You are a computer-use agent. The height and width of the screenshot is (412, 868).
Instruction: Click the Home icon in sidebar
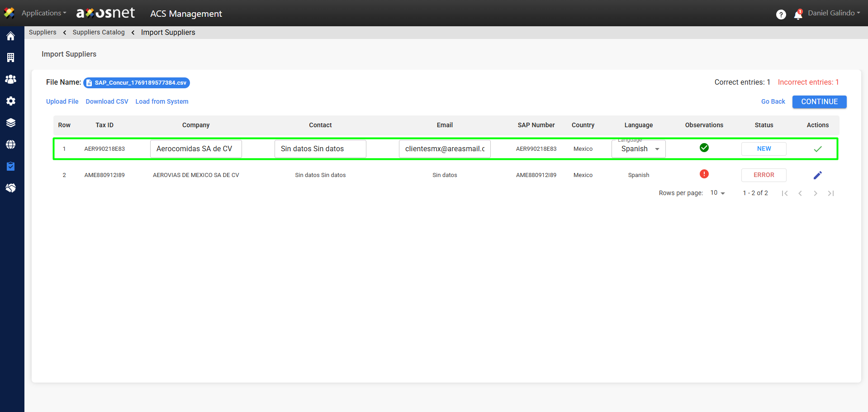[x=11, y=36]
